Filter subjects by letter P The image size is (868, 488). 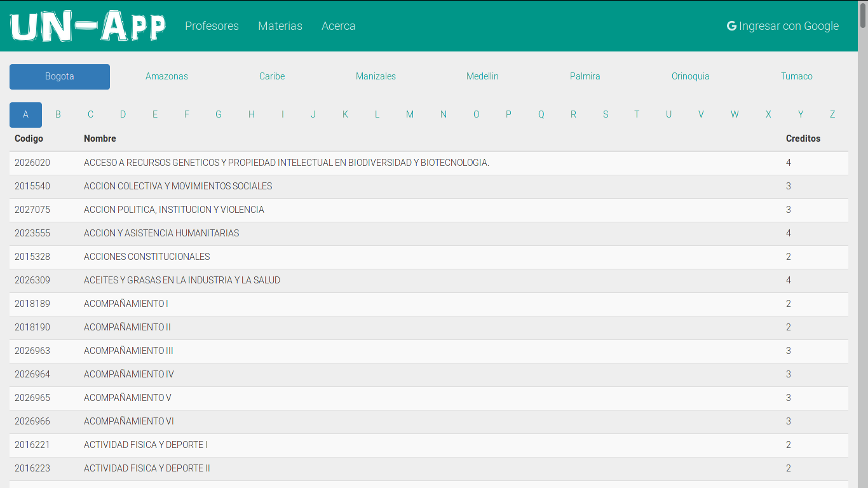pos(508,114)
